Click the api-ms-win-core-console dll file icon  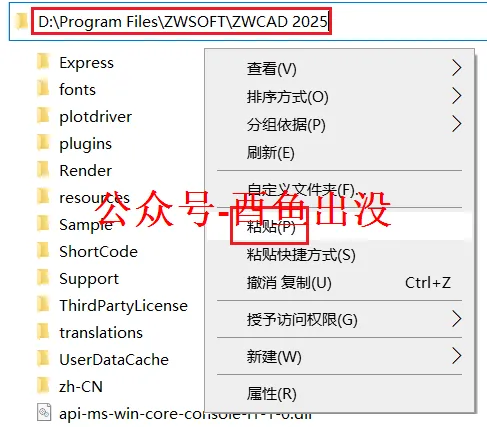point(44,413)
